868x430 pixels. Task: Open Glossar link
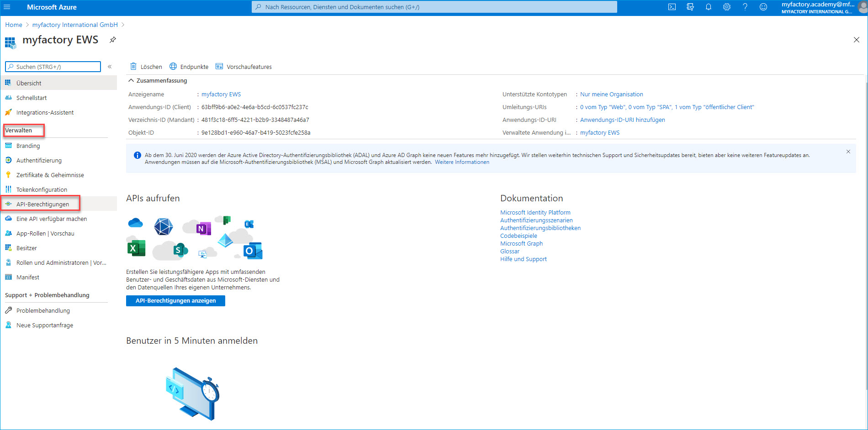pyautogui.click(x=510, y=251)
